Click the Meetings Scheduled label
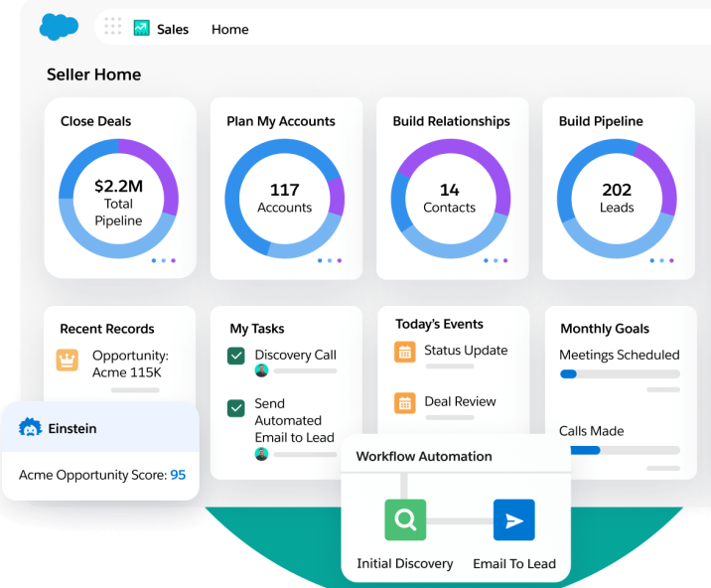 coord(620,355)
